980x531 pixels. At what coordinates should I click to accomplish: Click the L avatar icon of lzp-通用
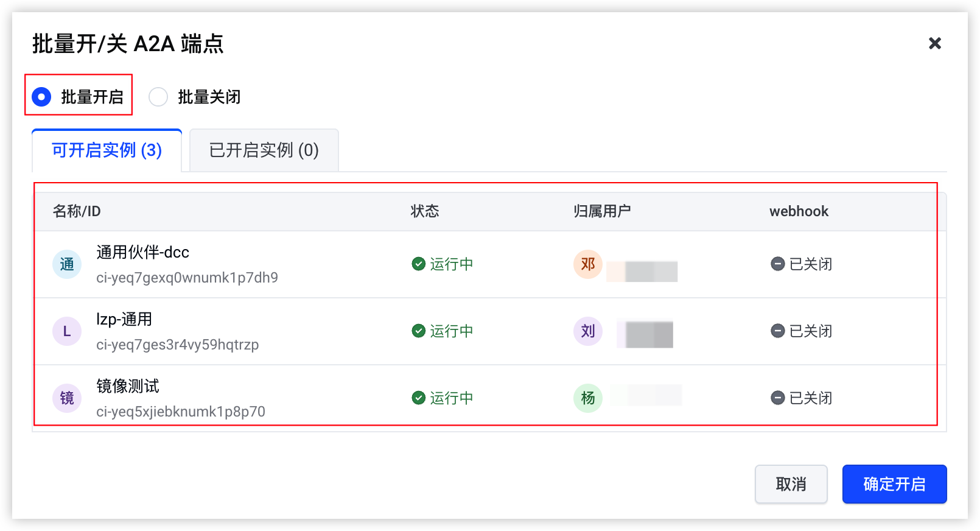(x=67, y=331)
